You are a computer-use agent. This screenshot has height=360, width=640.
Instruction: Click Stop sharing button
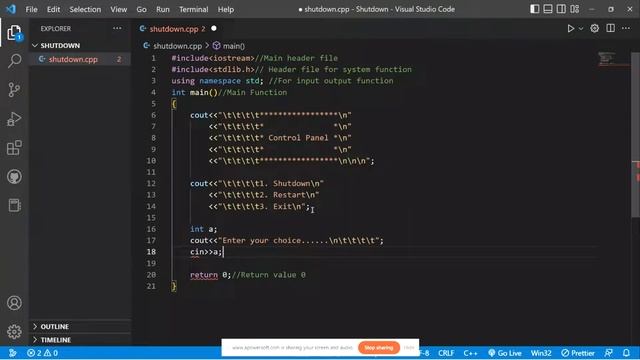pos(379,348)
